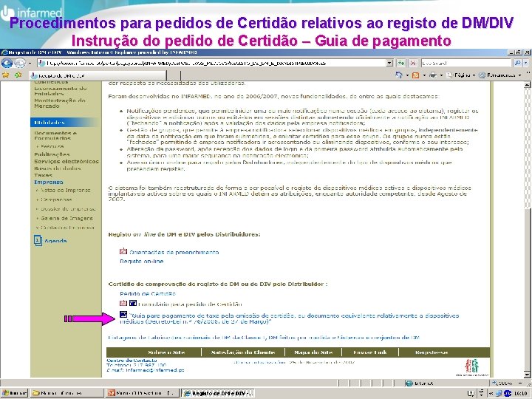Click the Agenda calendar icon

tap(38, 241)
